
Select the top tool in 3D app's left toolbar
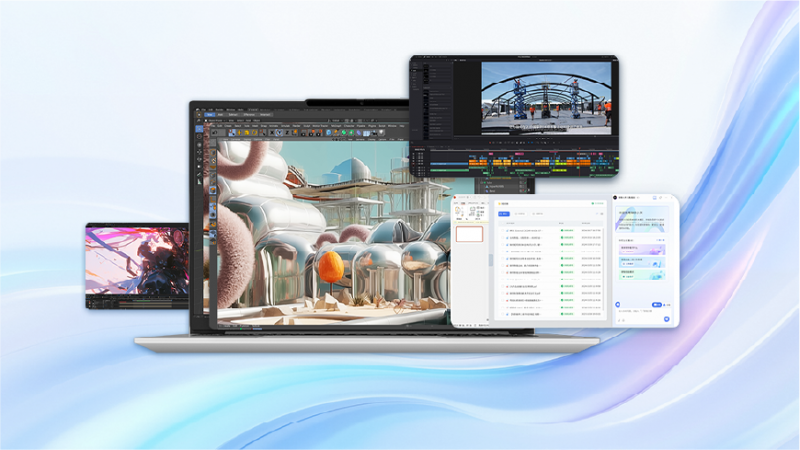tap(198, 131)
